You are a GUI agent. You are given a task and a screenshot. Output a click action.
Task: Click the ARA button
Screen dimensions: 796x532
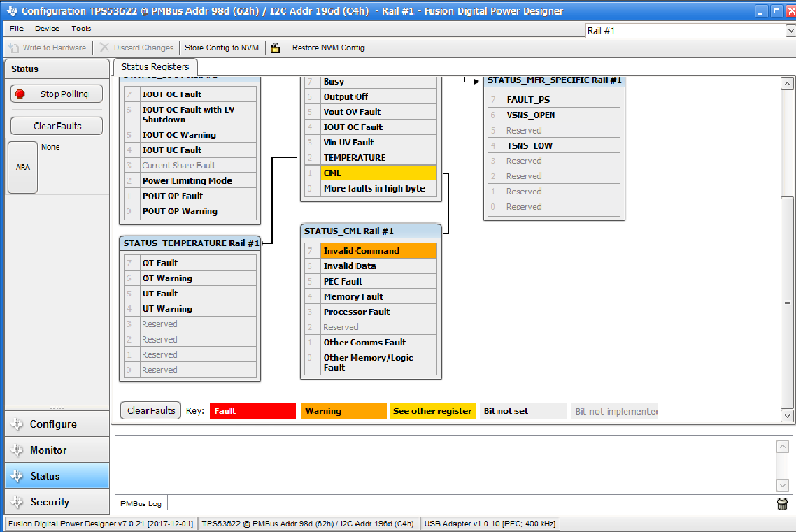point(23,167)
